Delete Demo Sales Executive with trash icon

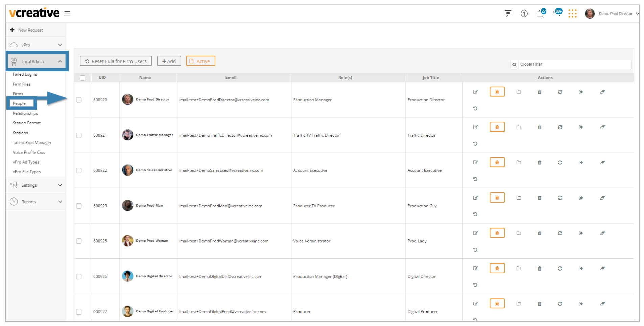coord(539,163)
